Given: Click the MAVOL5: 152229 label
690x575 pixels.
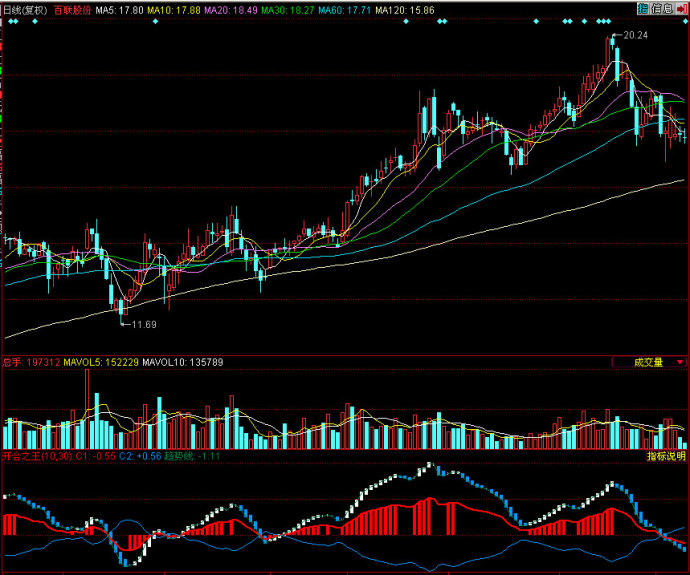Looking at the screenshot, I should coord(101,363).
